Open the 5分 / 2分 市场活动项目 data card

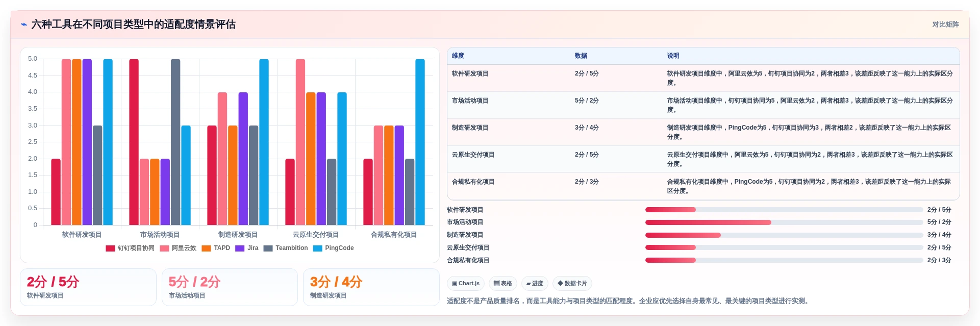(230, 287)
